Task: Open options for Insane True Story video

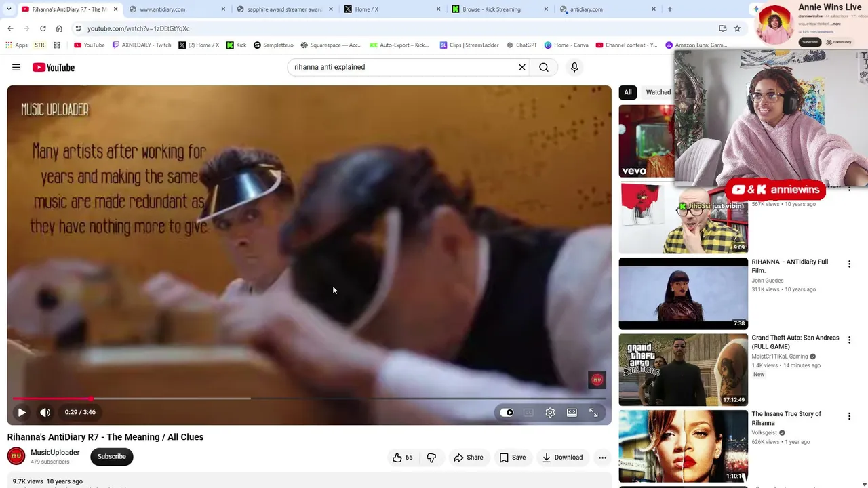Action: coord(849,416)
